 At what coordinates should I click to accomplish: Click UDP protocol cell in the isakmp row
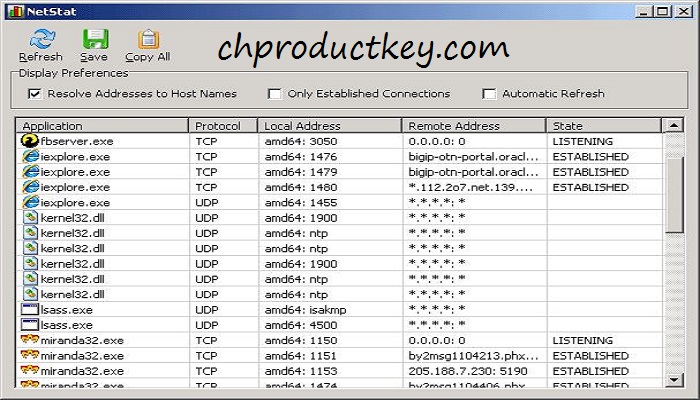pos(207,309)
